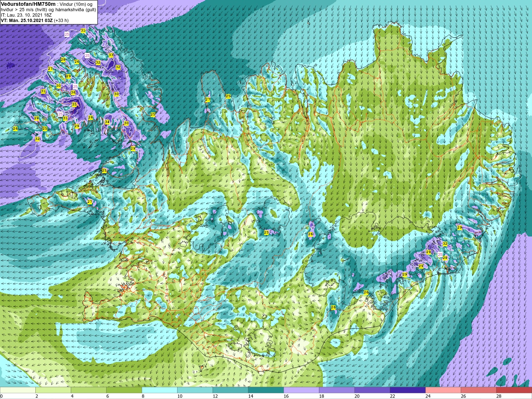Click the dark teal 14–16 m/s legend swatch
Image resolution: width=532 pixels, height=399 pixels.
(x=266, y=390)
